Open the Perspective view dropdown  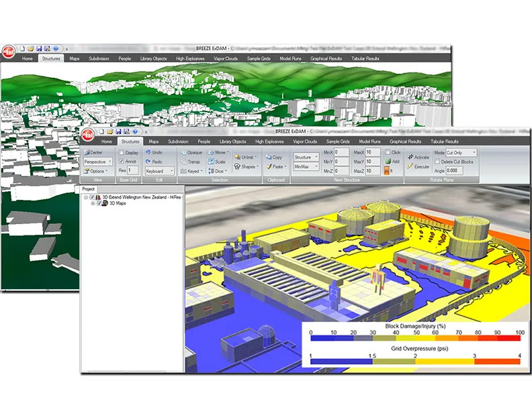click(97, 162)
